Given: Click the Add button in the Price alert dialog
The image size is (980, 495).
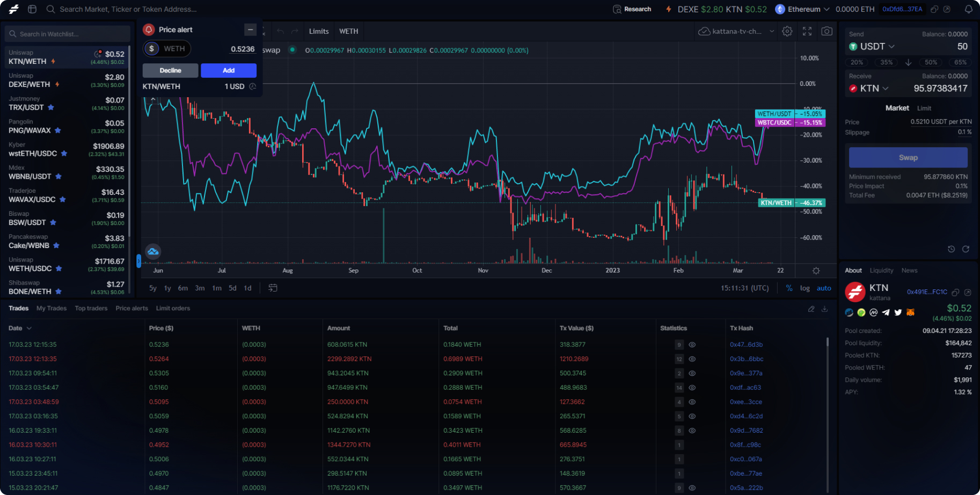Looking at the screenshot, I should 228,70.
